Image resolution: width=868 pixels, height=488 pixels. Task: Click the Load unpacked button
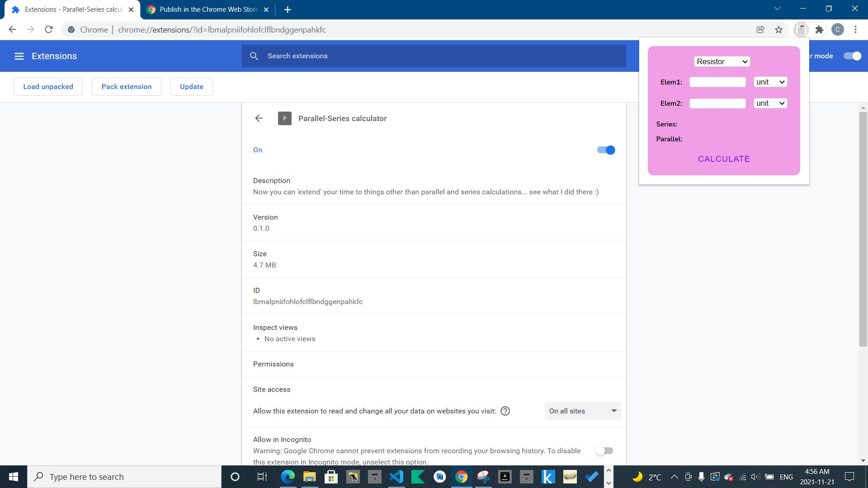point(48,87)
